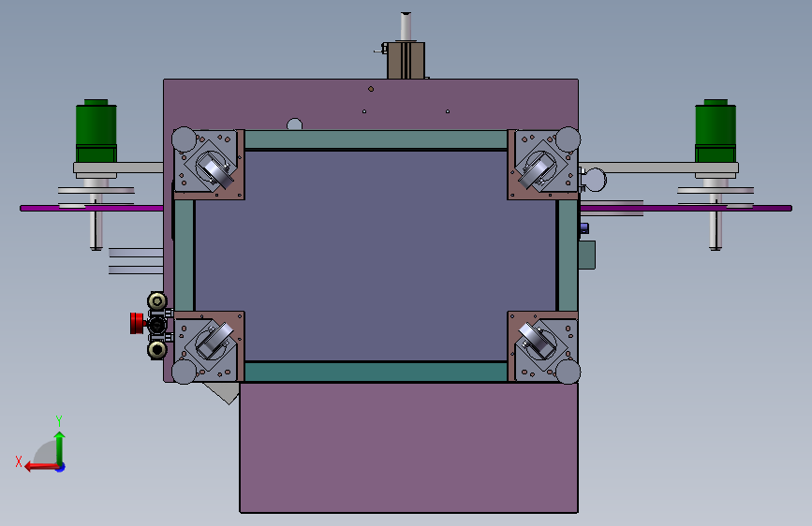Select the top teal frame bar
The width and height of the screenshot is (812, 526).
click(x=376, y=139)
